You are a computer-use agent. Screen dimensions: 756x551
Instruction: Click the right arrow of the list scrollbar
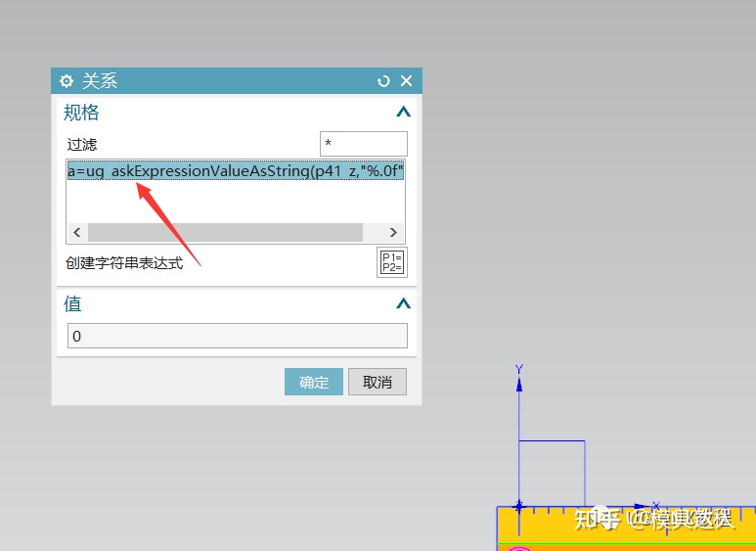point(393,233)
